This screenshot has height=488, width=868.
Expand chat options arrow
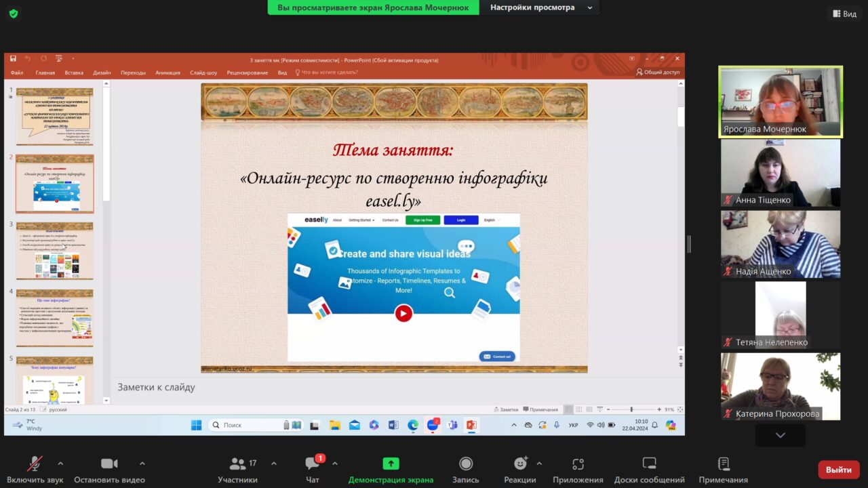(x=334, y=464)
